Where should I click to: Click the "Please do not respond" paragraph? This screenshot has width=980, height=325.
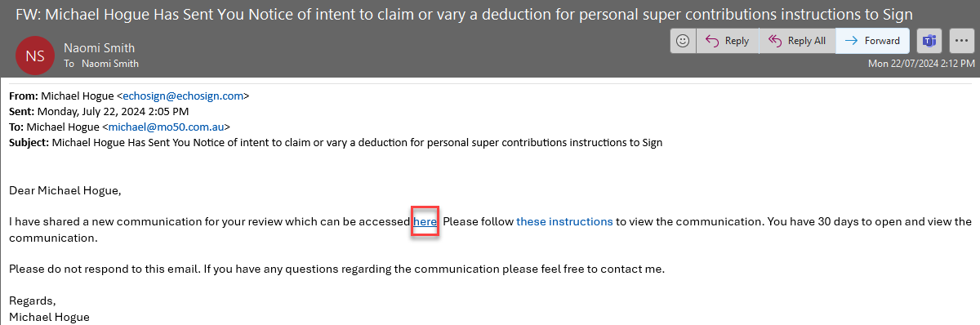336,269
